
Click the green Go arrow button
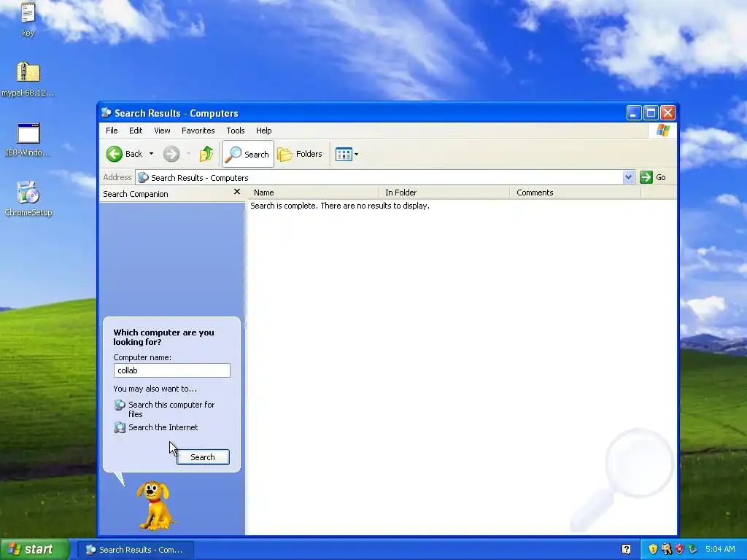pyautogui.click(x=646, y=177)
